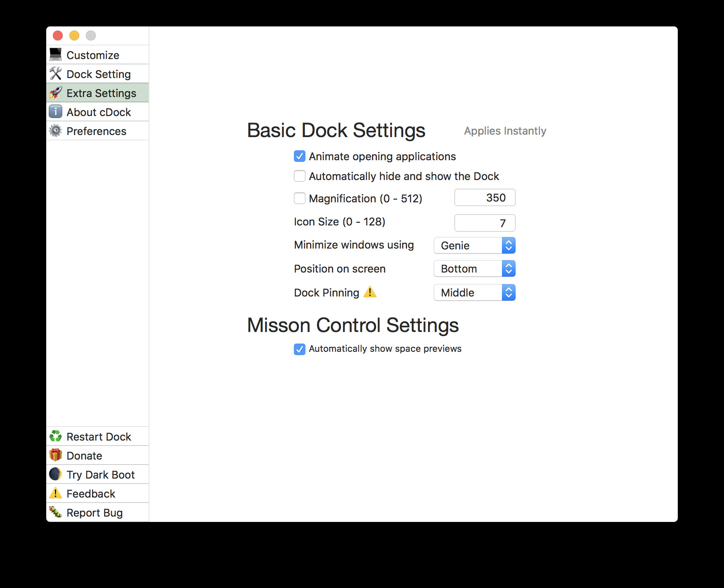Click the Donate gift box icon
This screenshot has width=724, height=588.
pyautogui.click(x=56, y=455)
